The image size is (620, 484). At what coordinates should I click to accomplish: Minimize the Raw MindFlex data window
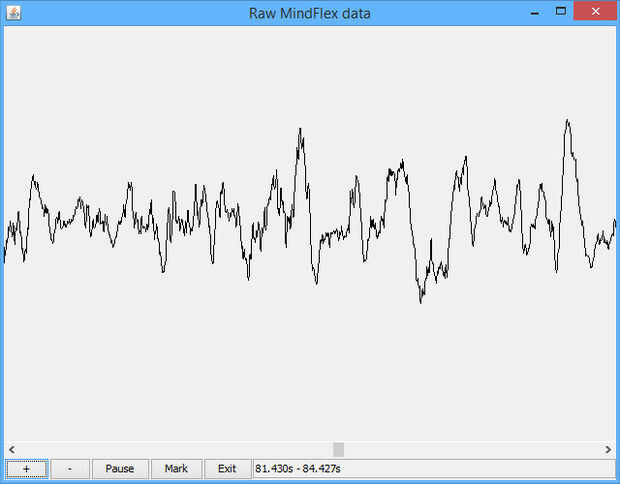pyautogui.click(x=535, y=12)
